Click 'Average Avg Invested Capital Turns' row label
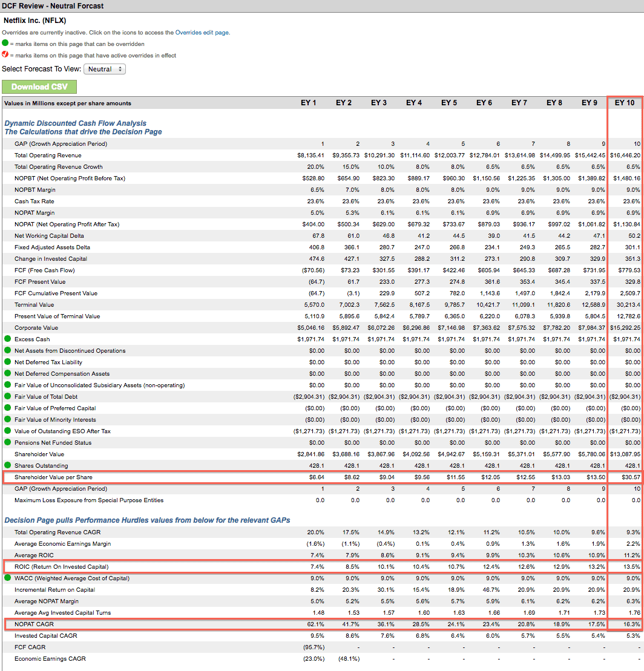This screenshot has height=671, width=644. (62, 613)
